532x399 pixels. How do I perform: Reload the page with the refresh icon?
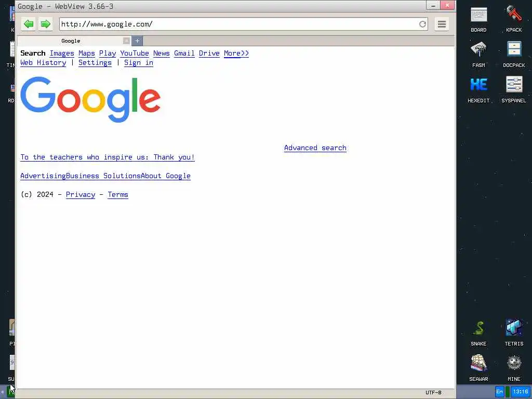point(422,24)
